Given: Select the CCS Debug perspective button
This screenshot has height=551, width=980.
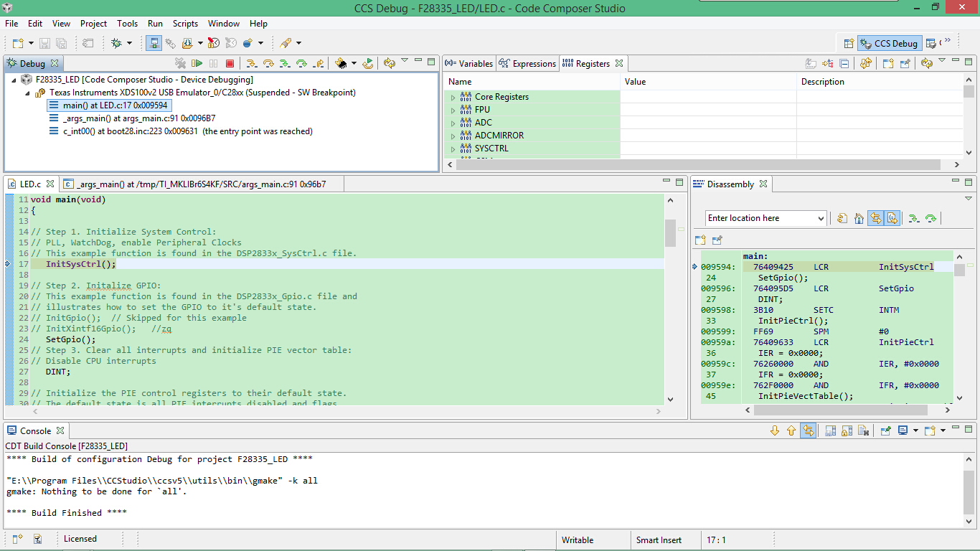Looking at the screenshot, I should coord(890,43).
